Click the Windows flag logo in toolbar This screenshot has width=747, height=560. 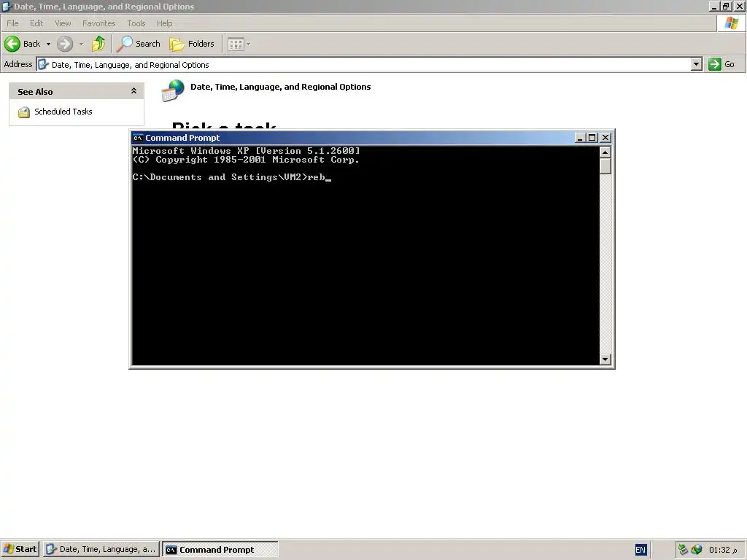coord(731,23)
